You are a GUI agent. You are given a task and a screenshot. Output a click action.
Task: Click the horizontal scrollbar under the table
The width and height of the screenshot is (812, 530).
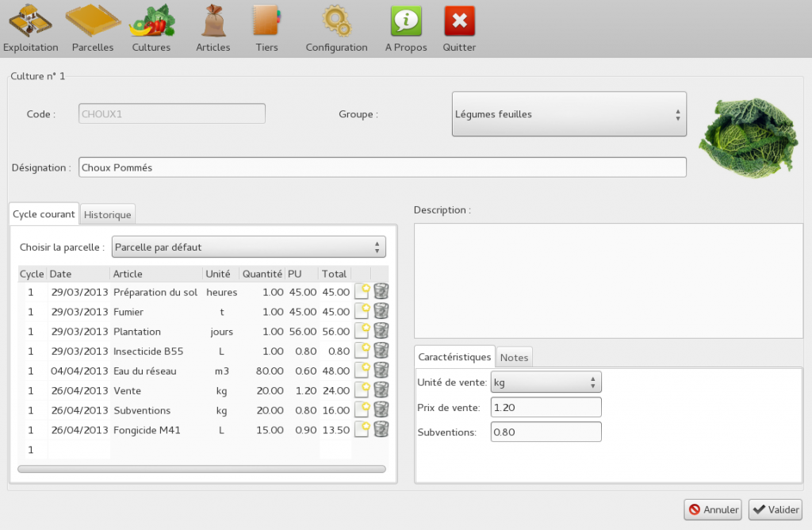point(201,469)
